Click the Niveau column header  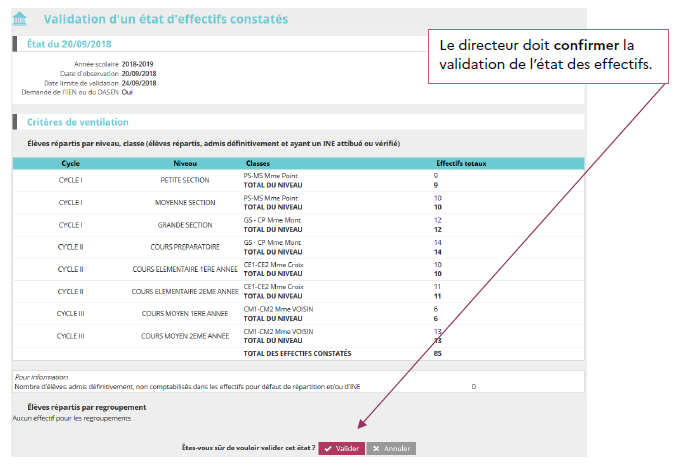pyautogui.click(x=185, y=163)
